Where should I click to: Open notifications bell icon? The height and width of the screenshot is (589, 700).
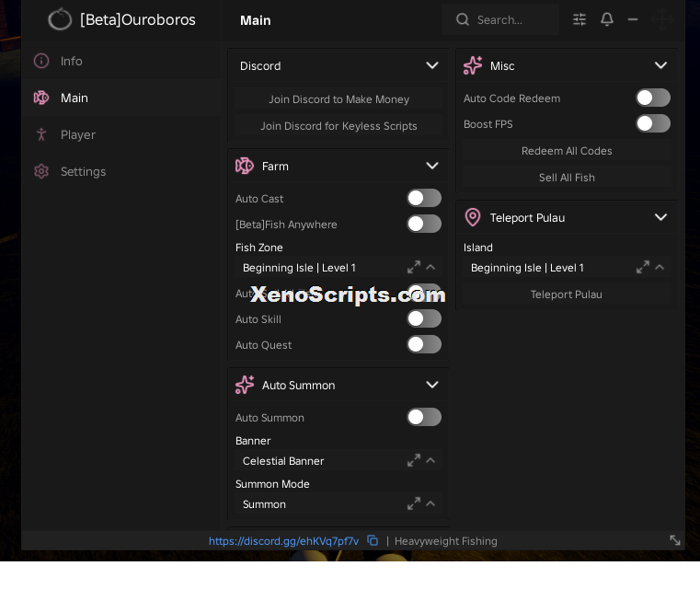tap(607, 19)
